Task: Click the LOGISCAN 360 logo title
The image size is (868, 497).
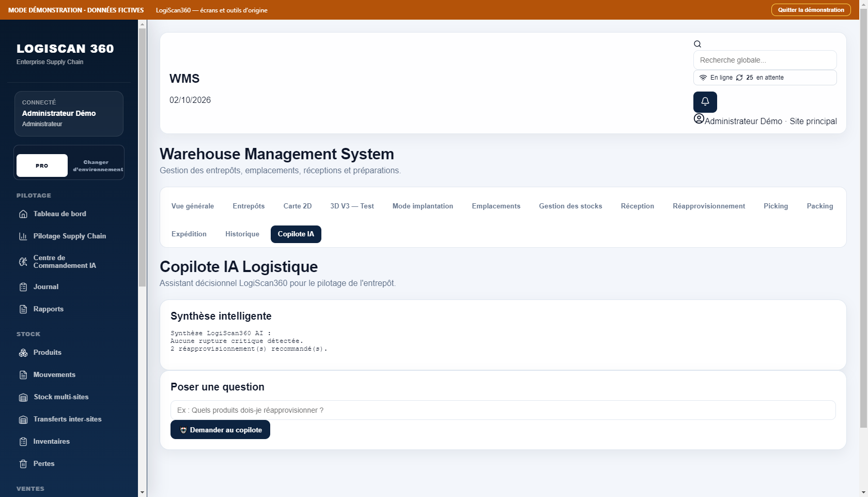Action: click(x=65, y=49)
